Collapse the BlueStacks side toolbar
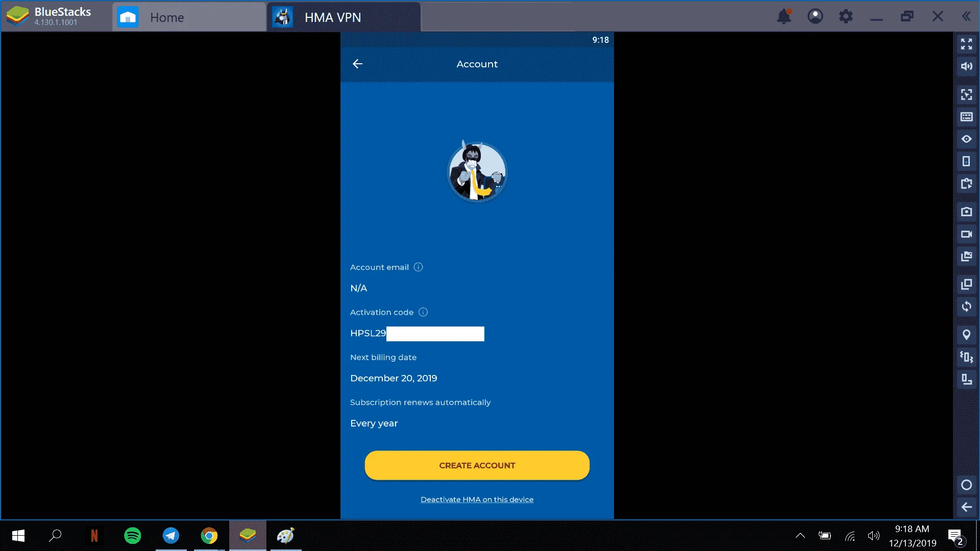Screen dimensions: 980x551 pyautogui.click(x=966, y=16)
